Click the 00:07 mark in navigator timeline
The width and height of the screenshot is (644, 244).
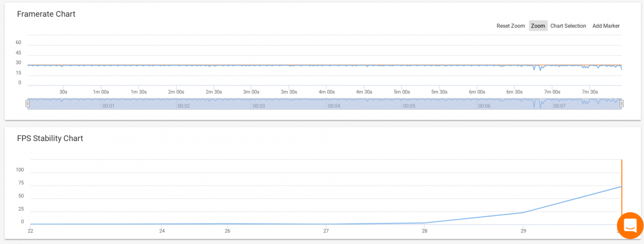coord(559,106)
